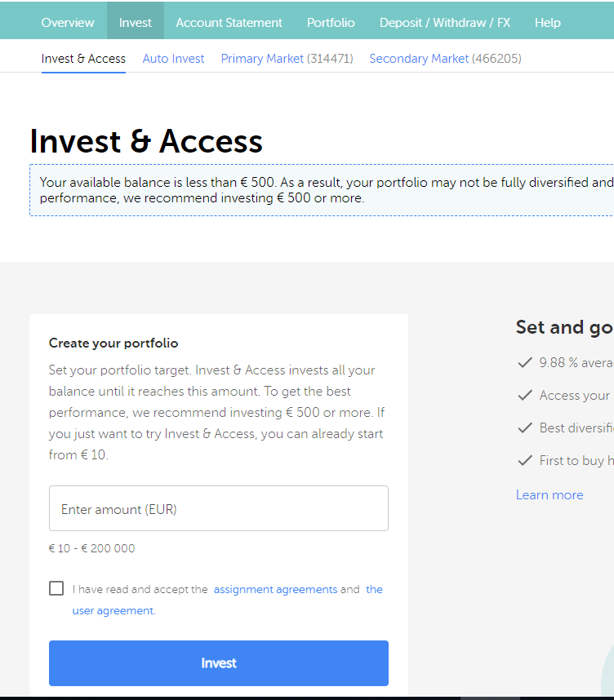The height and width of the screenshot is (700, 614).
Task: Open the assignment agreements link
Action: tap(275, 589)
